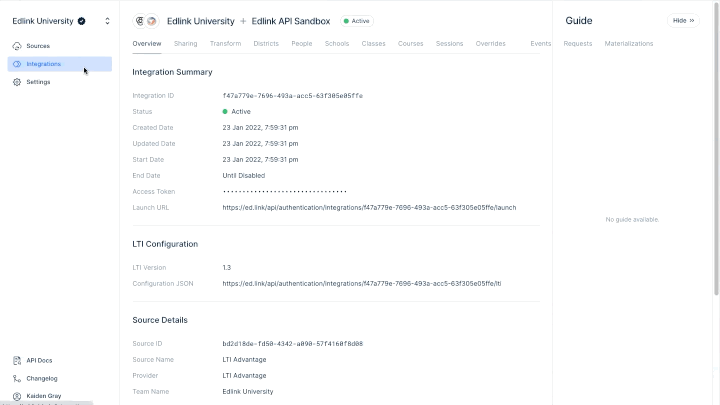The height and width of the screenshot is (405, 720).
Task: Open the Materializations tab
Action: pyautogui.click(x=629, y=44)
